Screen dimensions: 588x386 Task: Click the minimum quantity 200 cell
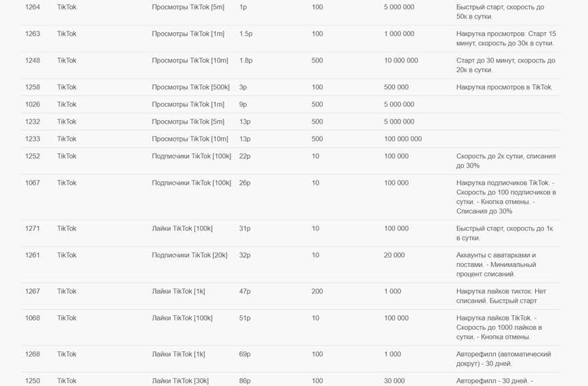(x=317, y=292)
